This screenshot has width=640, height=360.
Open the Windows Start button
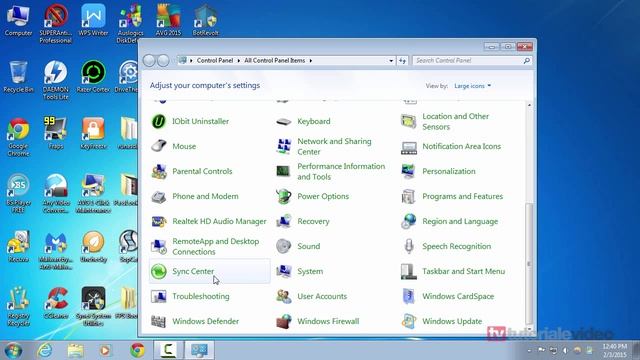coord(13,351)
